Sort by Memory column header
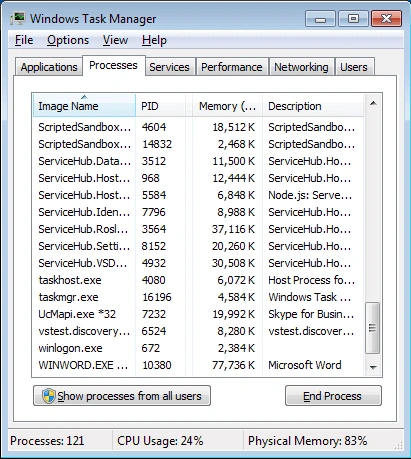The height and width of the screenshot is (459, 411). (x=227, y=106)
